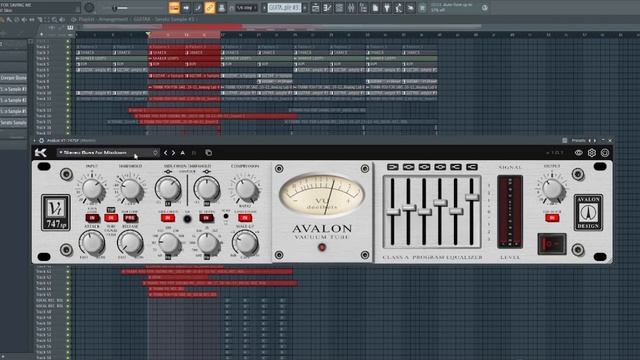Click the rightmost round icon beside the settings gear
This screenshot has width=640, height=360.
[604, 153]
